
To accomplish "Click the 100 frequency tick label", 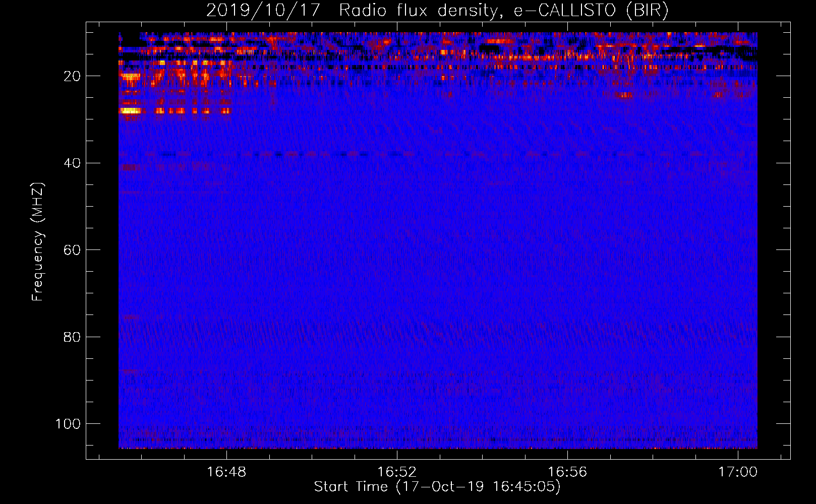I will (x=68, y=424).
